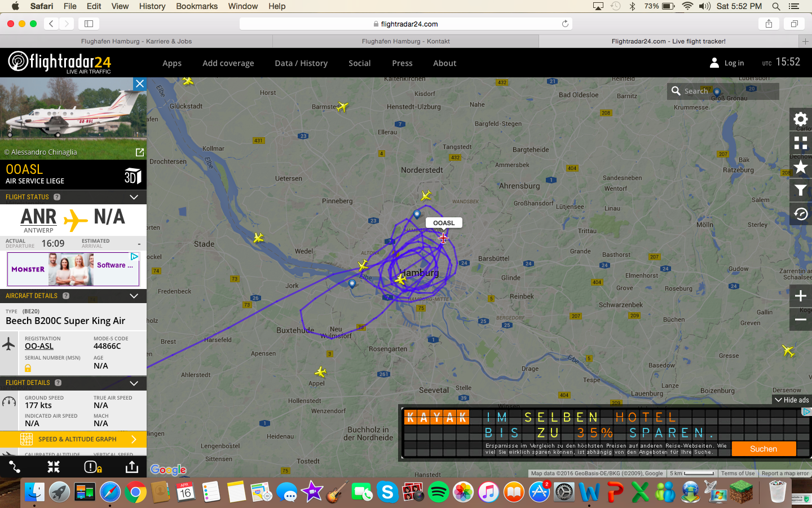Screen dimensions: 812x508
Task: Open Terms of Use link
Action: click(x=738, y=474)
